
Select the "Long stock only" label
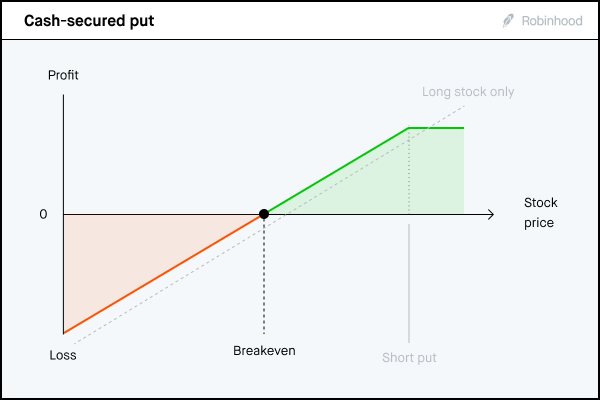467,93
